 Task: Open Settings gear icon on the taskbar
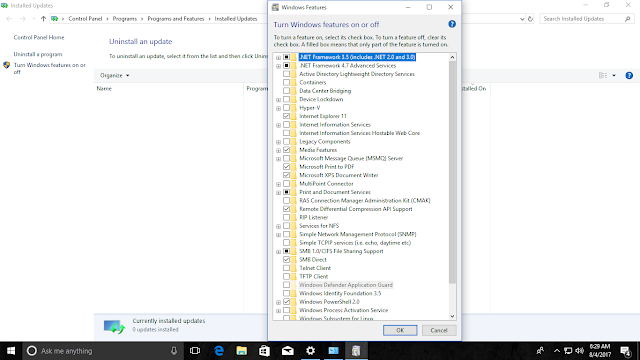click(311, 351)
